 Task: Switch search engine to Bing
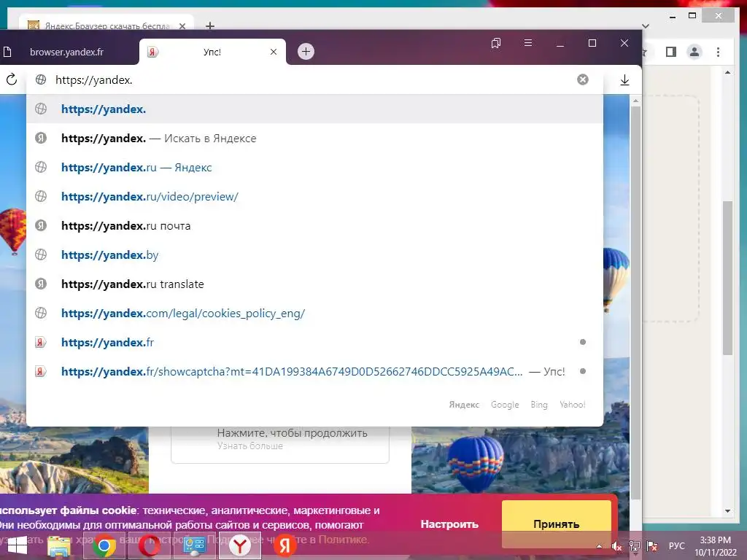click(x=539, y=404)
